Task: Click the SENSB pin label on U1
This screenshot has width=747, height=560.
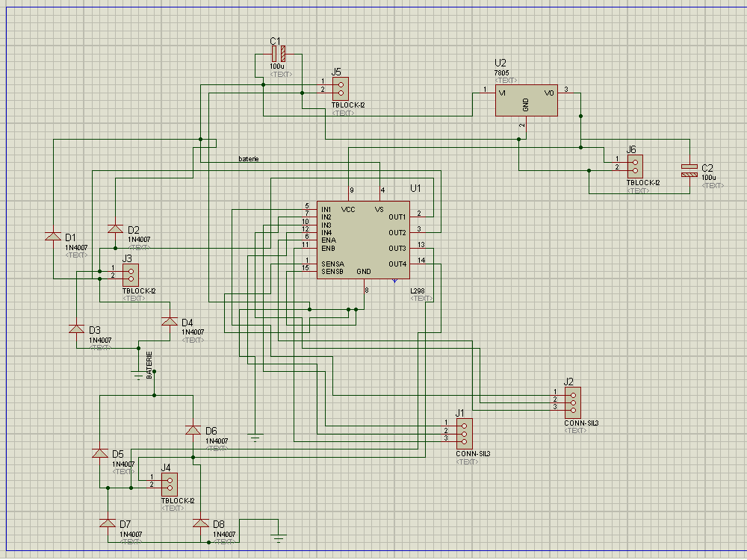Action: [332, 272]
